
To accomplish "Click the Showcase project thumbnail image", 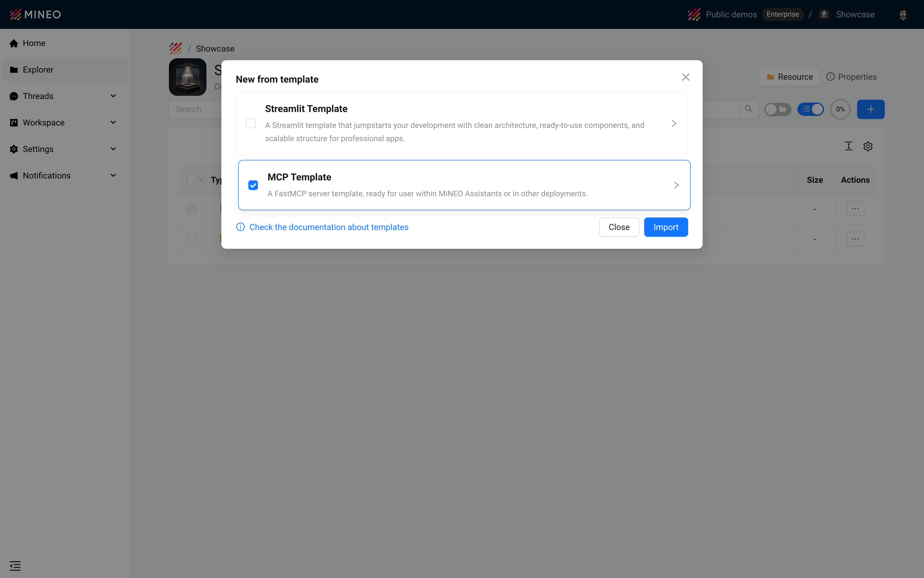I will coord(187,77).
